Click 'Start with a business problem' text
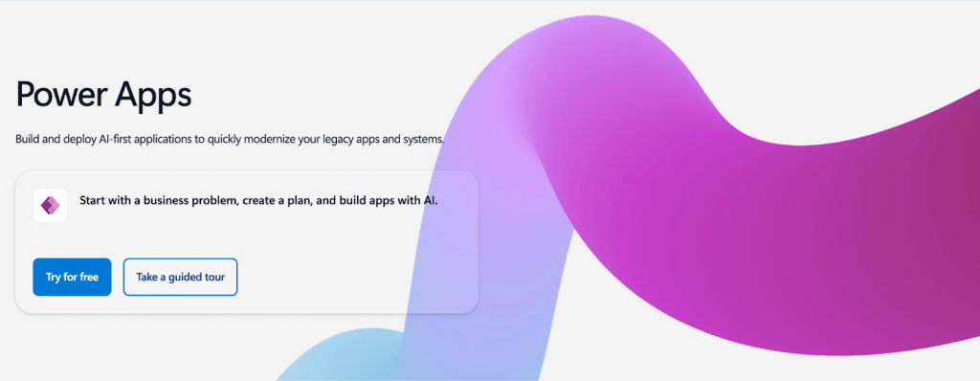Image resolution: width=980 pixels, height=381 pixels. coord(259,201)
